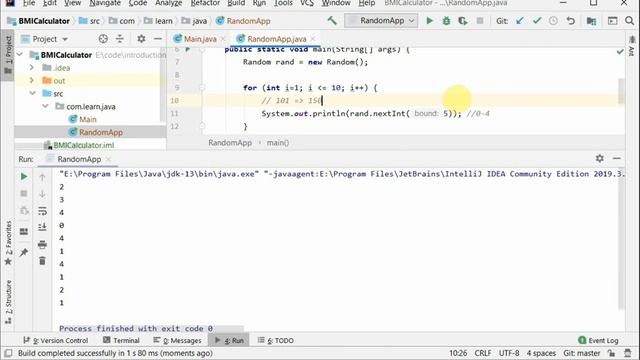Click the Build Project hammer icon
This screenshot has width=640, height=360.
[332, 20]
